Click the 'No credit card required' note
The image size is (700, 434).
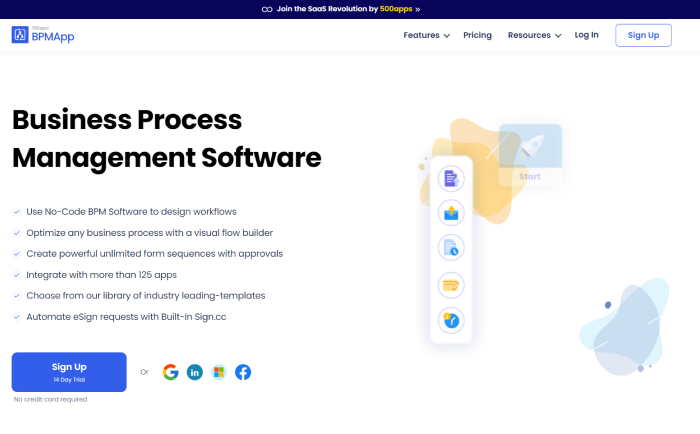[50, 399]
